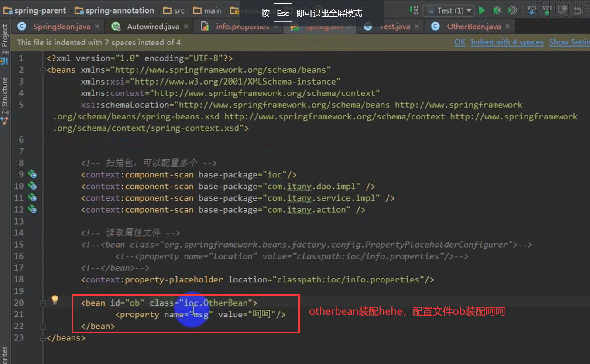
Task: Open the Test (1) run configuration dropdown
Action: 449,10
